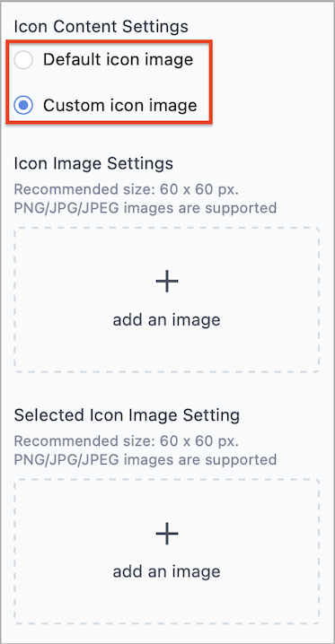335x644 pixels.
Task: Open the Icon Image Settings upload dropzone
Action: click(x=167, y=300)
